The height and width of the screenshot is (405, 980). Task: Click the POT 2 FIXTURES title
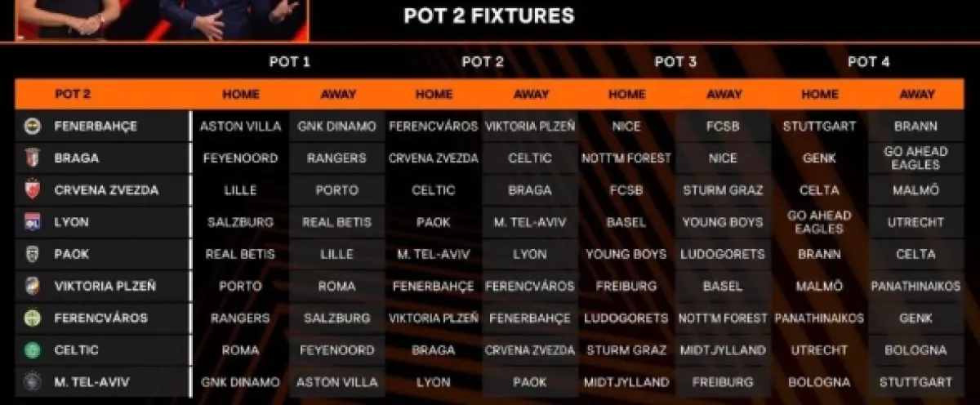488,16
